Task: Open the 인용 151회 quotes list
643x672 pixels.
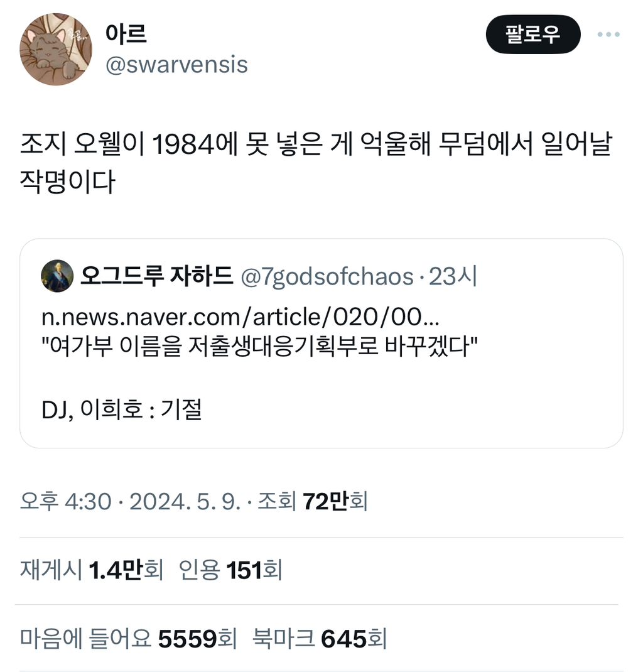Action: 230,570
